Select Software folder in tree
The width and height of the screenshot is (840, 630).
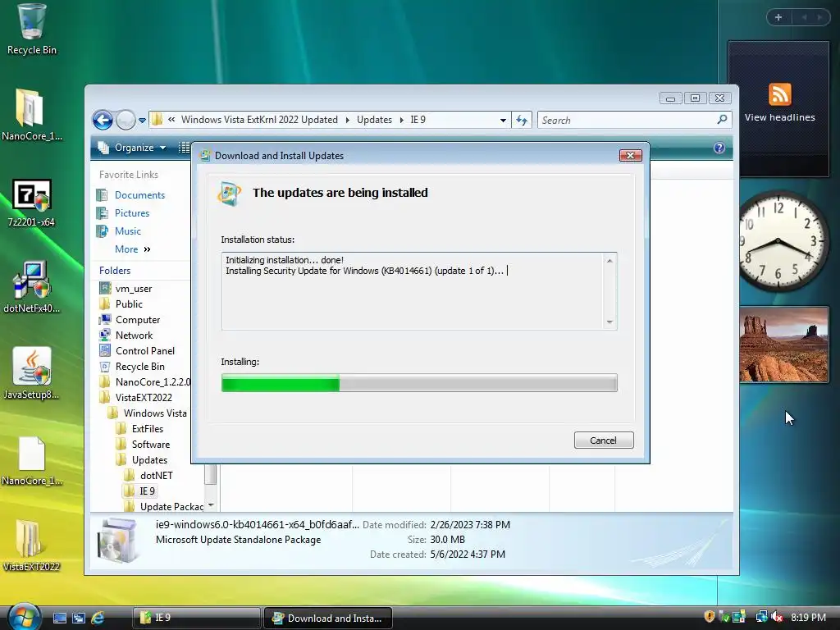[x=151, y=444]
